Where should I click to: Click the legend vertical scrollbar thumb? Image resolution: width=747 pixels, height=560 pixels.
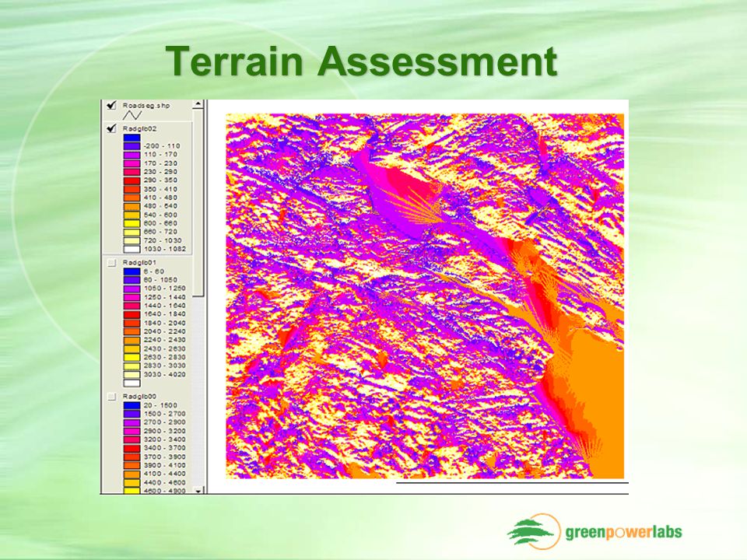tap(198, 202)
